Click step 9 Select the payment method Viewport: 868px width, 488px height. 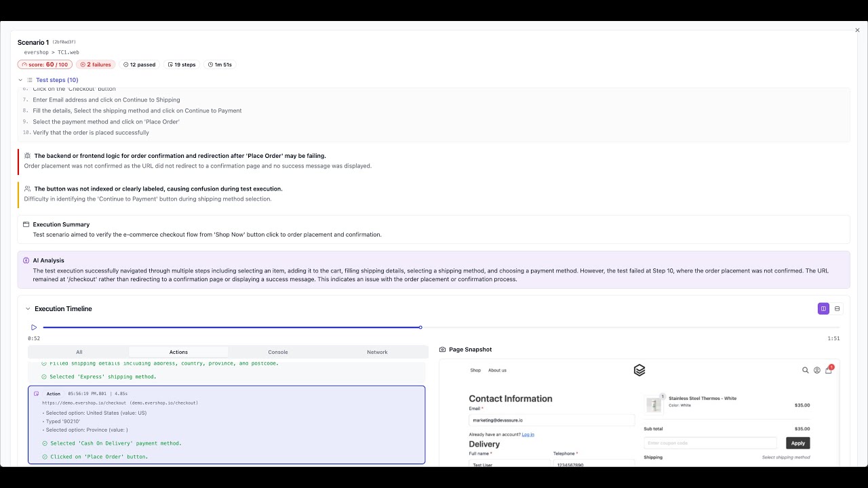coord(106,122)
